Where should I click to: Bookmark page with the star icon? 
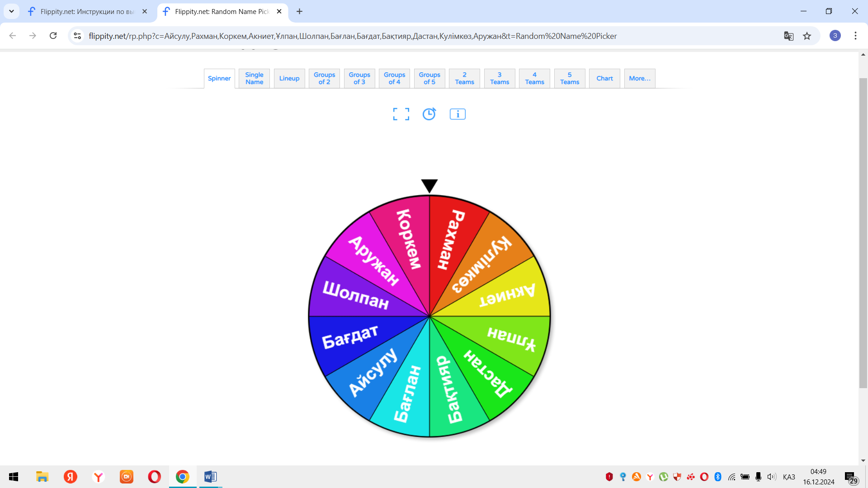807,36
